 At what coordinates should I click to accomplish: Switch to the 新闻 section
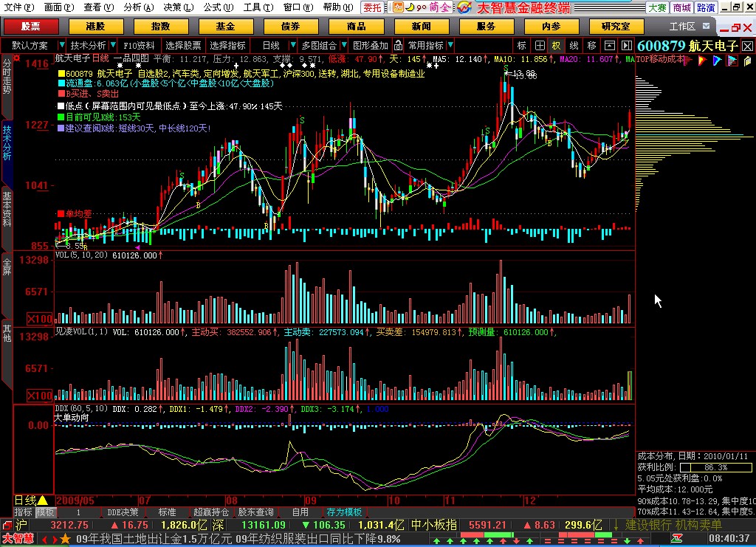tap(422, 27)
